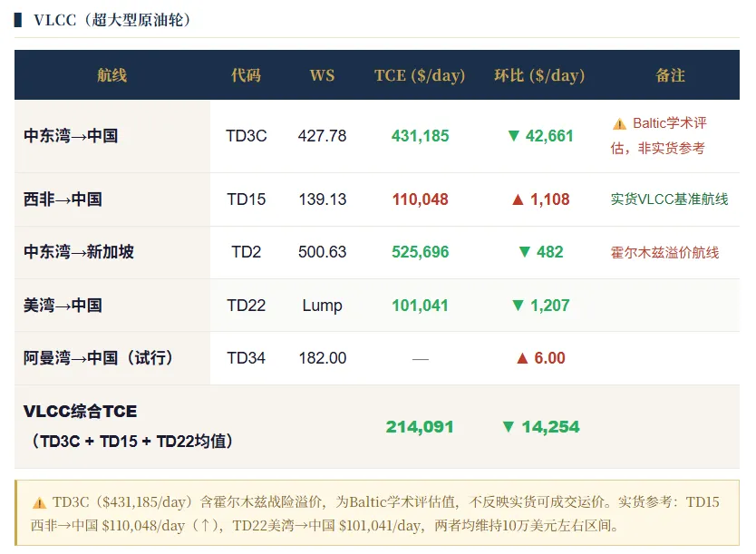This screenshot has height=554, width=756.
Task: Click the TCE ($/day) column header
Action: point(420,75)
